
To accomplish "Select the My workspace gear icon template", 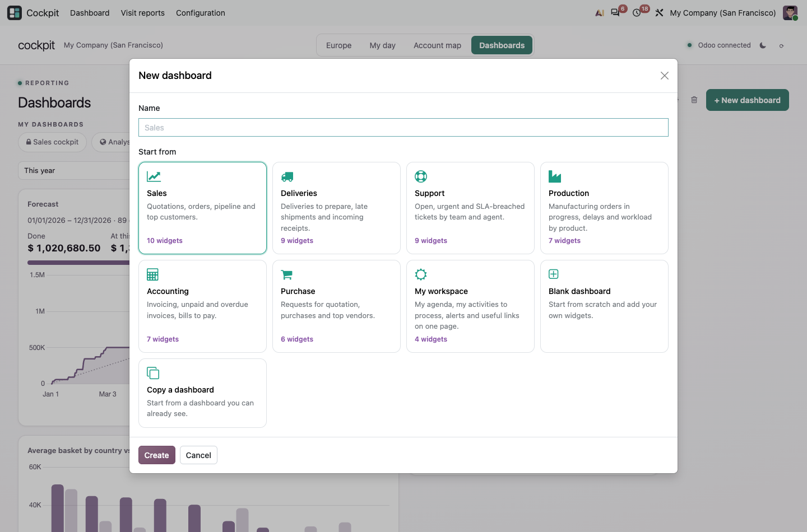I will point(421,274).
